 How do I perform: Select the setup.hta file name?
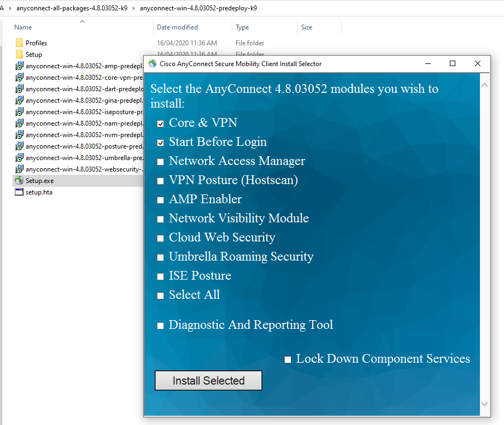pyautogui.click(x=39, y=192)
